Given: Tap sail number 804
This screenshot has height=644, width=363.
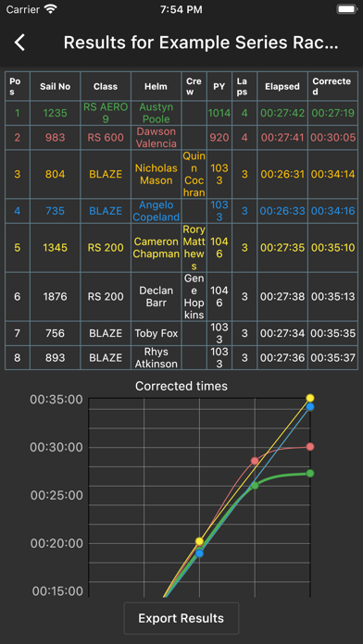Looking at the screenshot, I should tap(55, 174).
